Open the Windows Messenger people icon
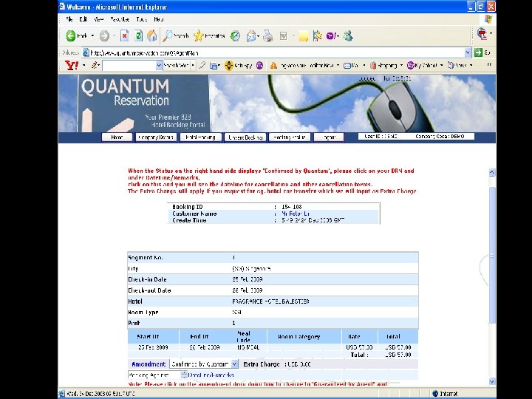The height and width of the screenshot is (399, 532). tap(348, 35)
